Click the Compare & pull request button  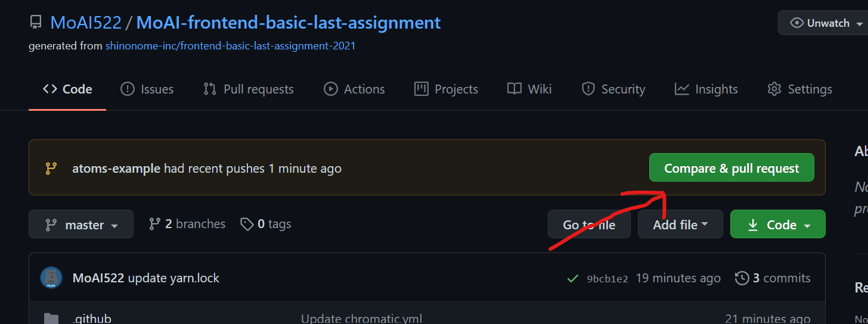pyautogui.click(x=731, y=169)
